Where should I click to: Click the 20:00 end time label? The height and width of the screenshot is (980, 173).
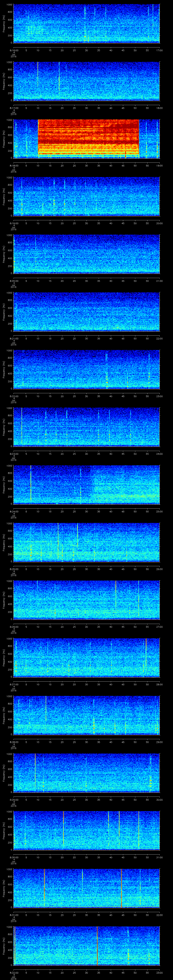point(159,223)
